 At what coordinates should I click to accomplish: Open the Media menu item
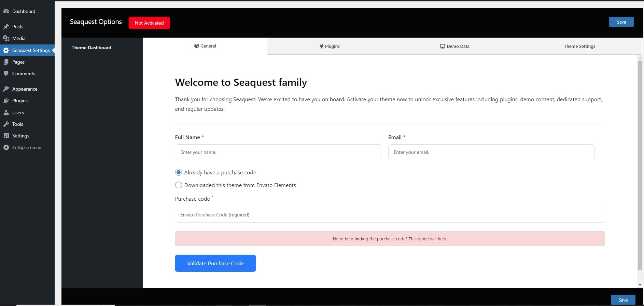[27, 38]
